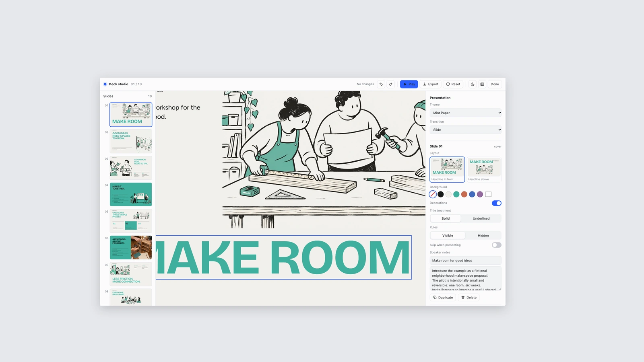The image size is (644, 362).
Task: Click the undo arrow icon
Action: pos(381,84)
